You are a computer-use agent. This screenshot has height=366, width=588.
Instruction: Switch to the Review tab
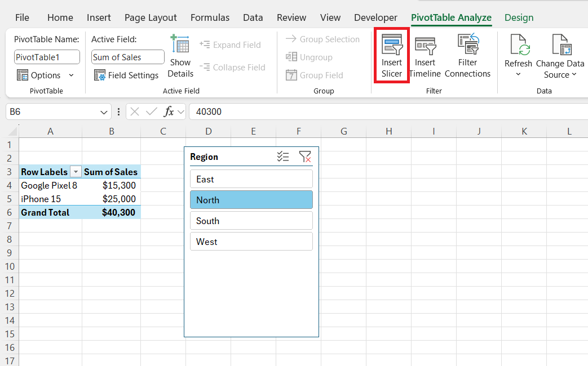(x=291, y=17)
